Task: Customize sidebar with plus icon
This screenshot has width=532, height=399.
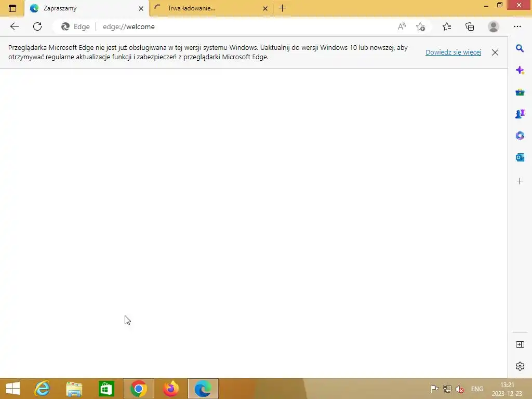Action: (x=520, y=181)
